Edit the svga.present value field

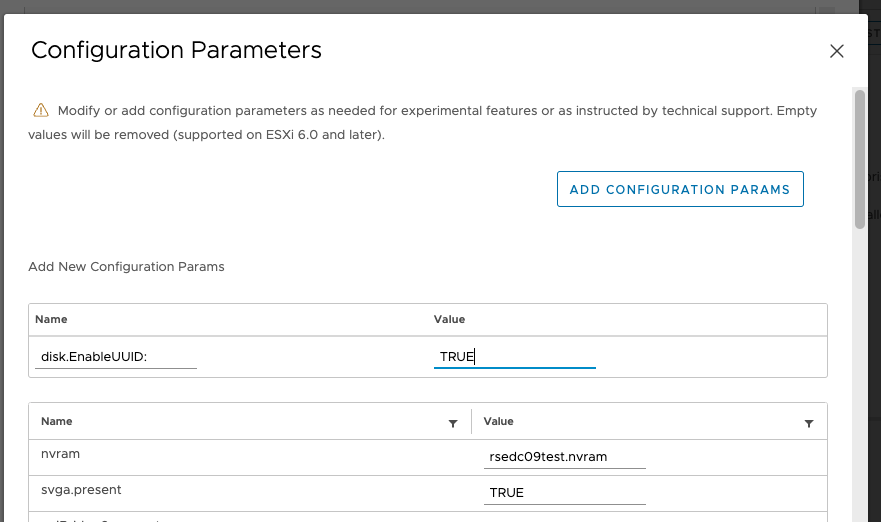(564, 492)
